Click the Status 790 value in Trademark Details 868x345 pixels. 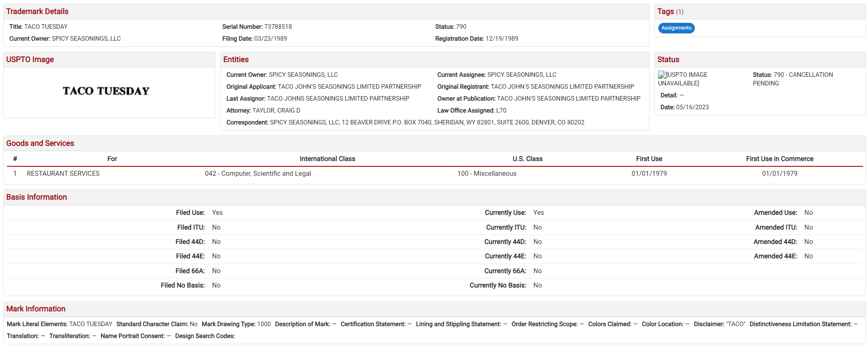pyautogui.click(x=461, y=27)
